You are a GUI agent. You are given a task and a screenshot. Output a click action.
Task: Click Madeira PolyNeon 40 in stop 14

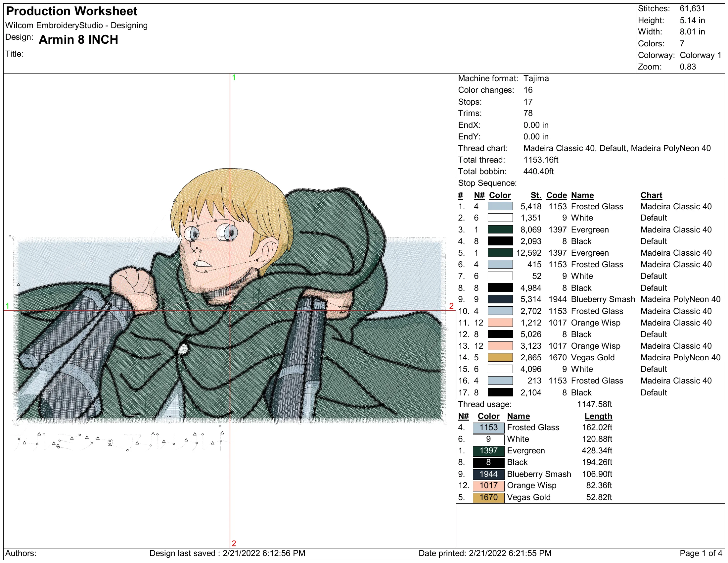coord(680,358)
